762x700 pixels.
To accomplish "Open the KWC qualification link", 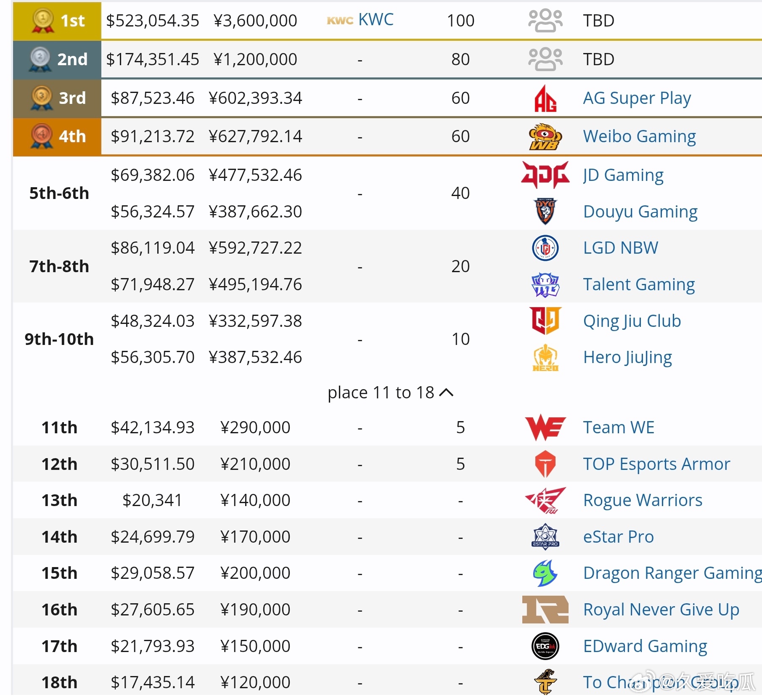I will tap(376, 20).
